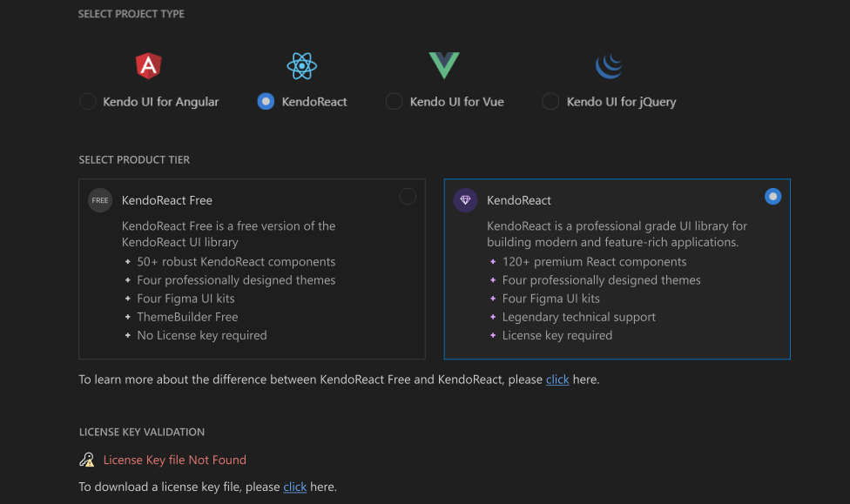Click the selected KendoReact radio button
This screenshot has width=850, height=504.
pos(266,101)
